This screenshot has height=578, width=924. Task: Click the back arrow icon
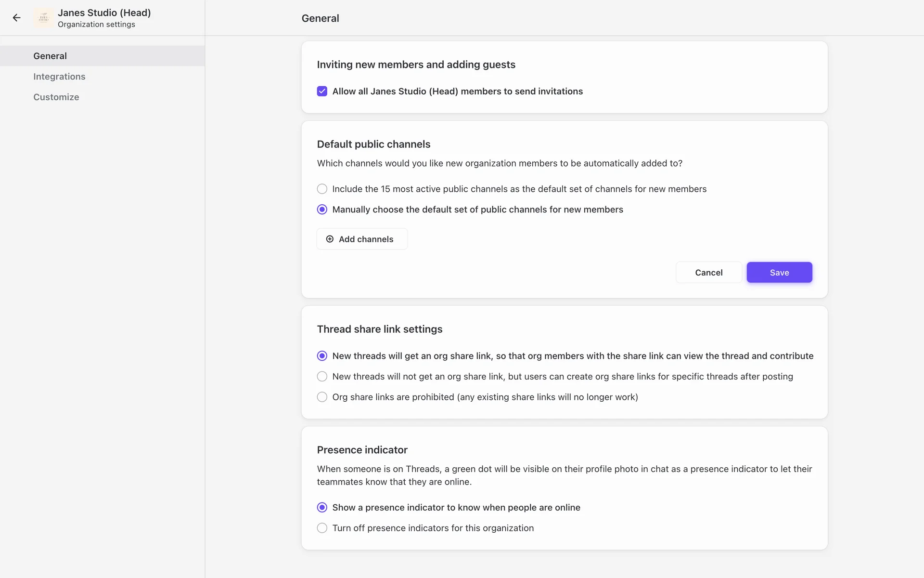coord(17,18)
